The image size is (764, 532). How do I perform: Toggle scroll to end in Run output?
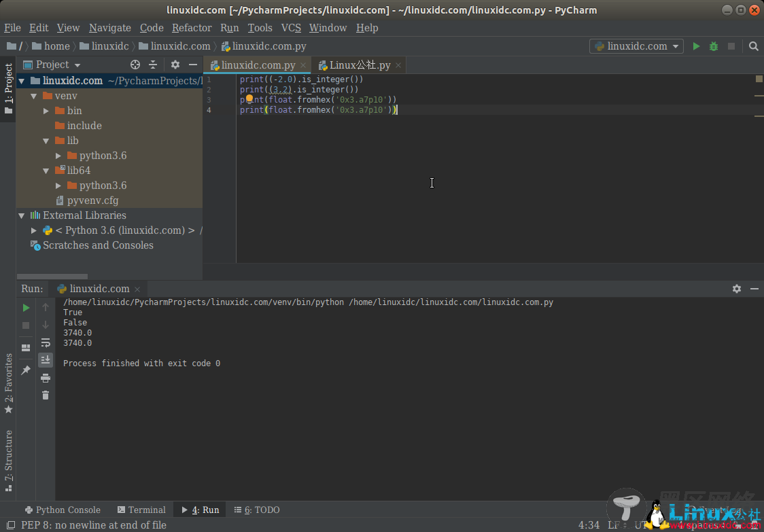[46, 360]
